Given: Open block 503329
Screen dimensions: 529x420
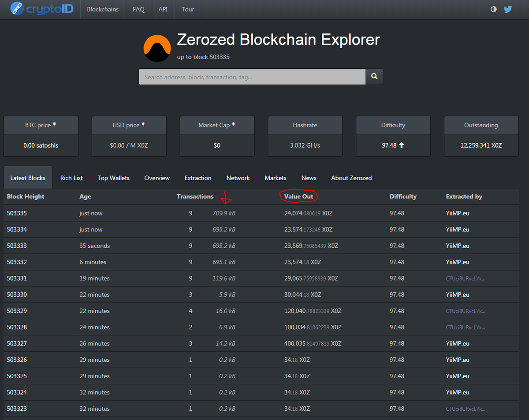Looking at the screenshot, I should [x=17, y=311].
